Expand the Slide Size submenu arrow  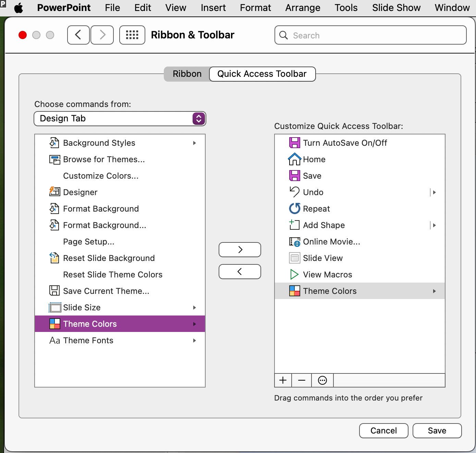pyautogui.click(x=194, y=307)
